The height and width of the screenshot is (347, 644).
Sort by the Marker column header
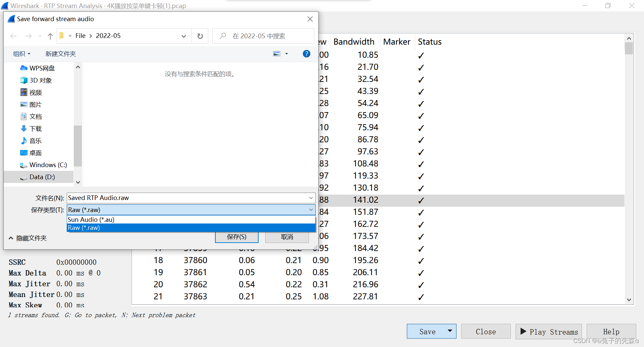[x=397, y=42]
